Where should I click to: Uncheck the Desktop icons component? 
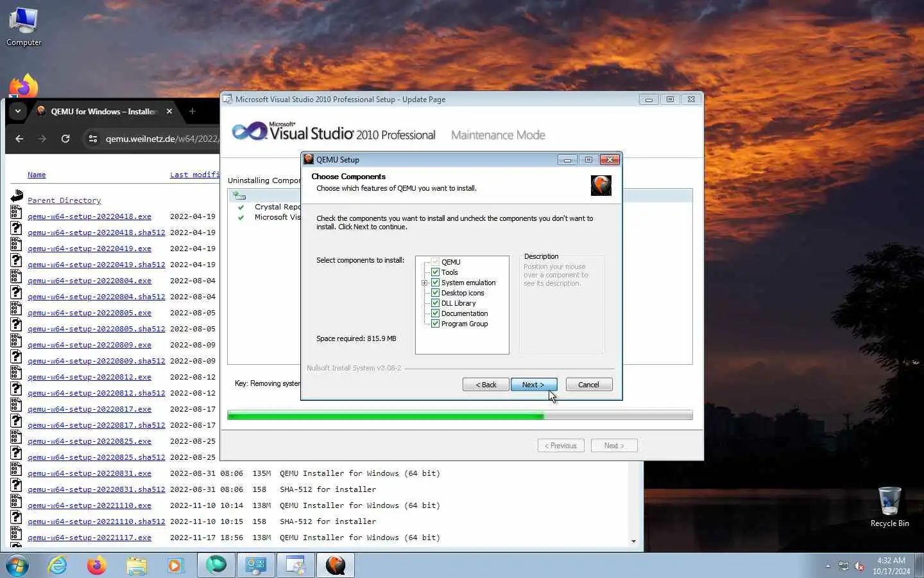coord(435,293)
